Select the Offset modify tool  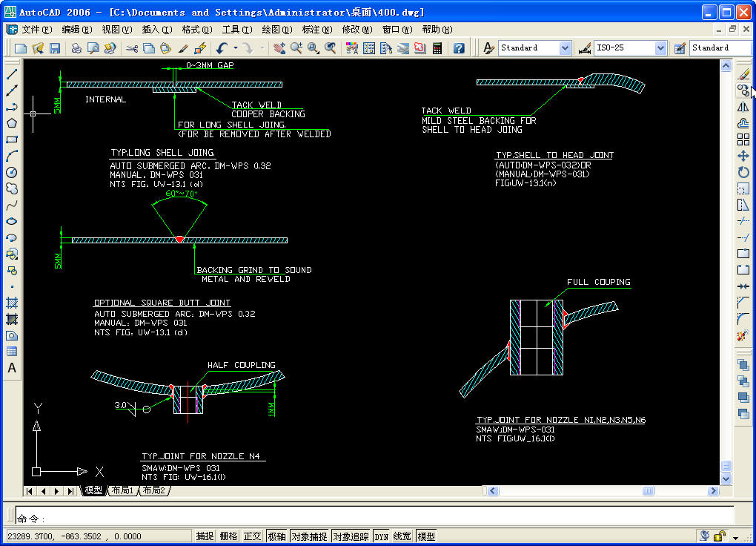coord(743,123)
